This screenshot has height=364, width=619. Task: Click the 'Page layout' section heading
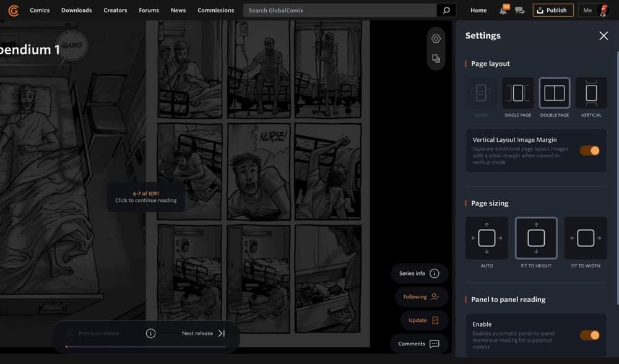(x=490, y=64)
